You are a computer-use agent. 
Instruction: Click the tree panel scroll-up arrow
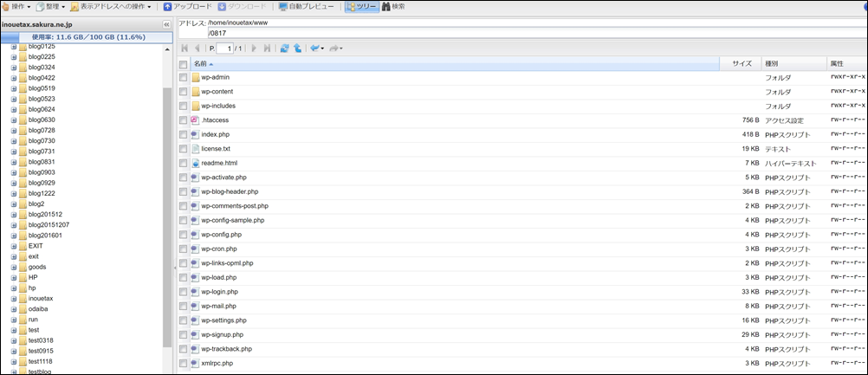coord(167,49)
